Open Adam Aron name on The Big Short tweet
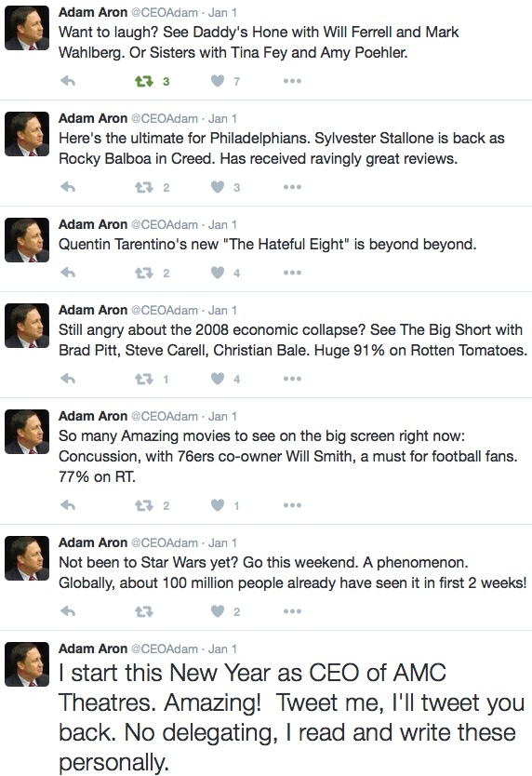This screenshot has width=532, height=776. 93,310
